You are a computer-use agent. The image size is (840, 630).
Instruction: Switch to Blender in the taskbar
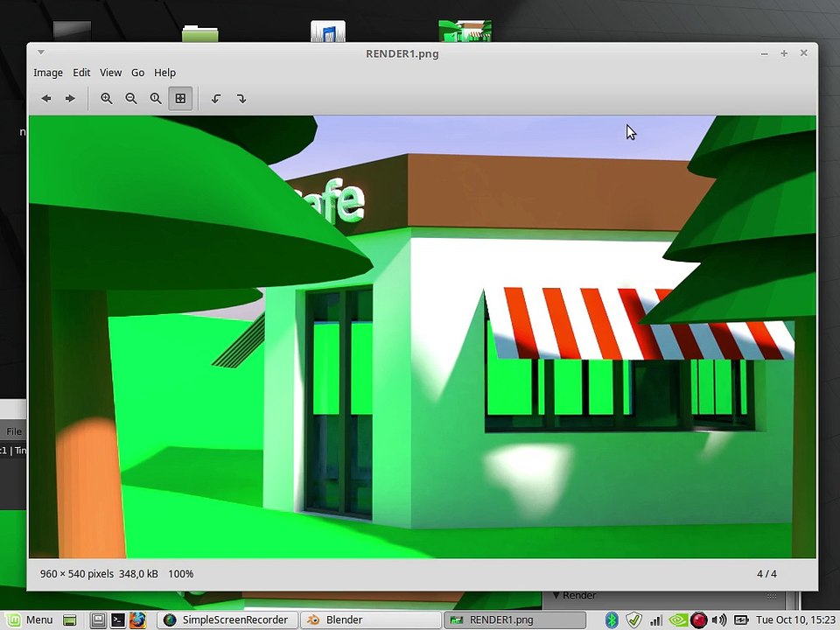click(371, 620)
